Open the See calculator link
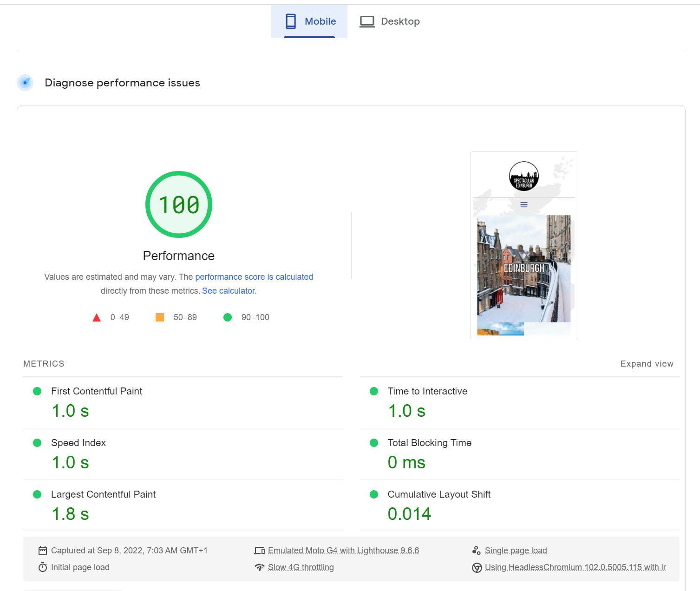Viewport: 700px width, 591px height. tap(229, 291)
